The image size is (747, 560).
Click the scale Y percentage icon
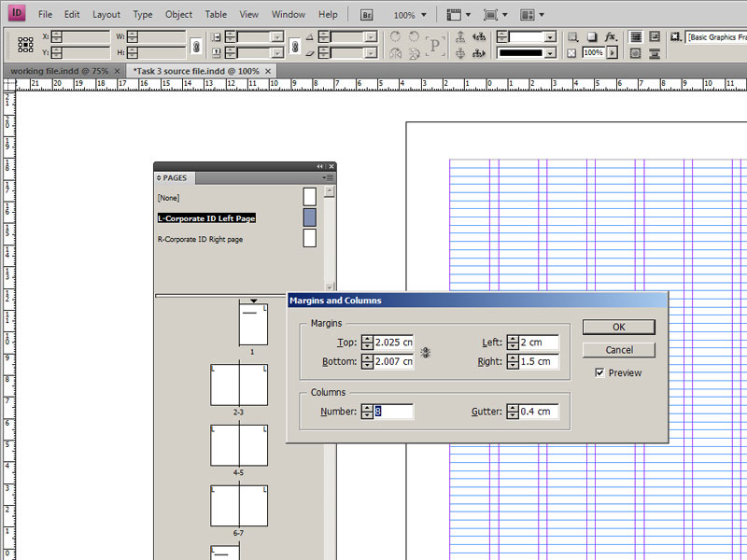[216, 53]
